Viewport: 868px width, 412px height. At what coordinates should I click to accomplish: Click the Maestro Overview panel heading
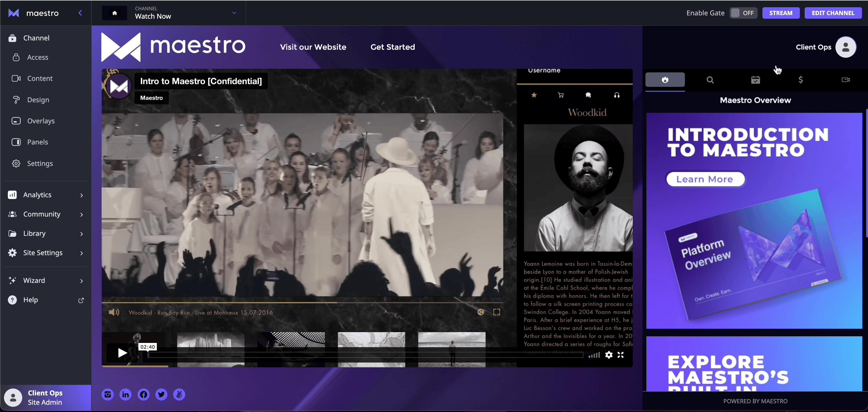pyautogui.click(x=755, y=100)
